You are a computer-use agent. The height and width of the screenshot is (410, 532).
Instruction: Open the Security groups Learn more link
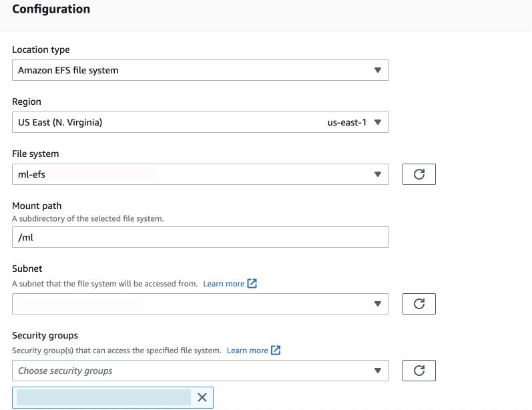[x=248, y=351]
